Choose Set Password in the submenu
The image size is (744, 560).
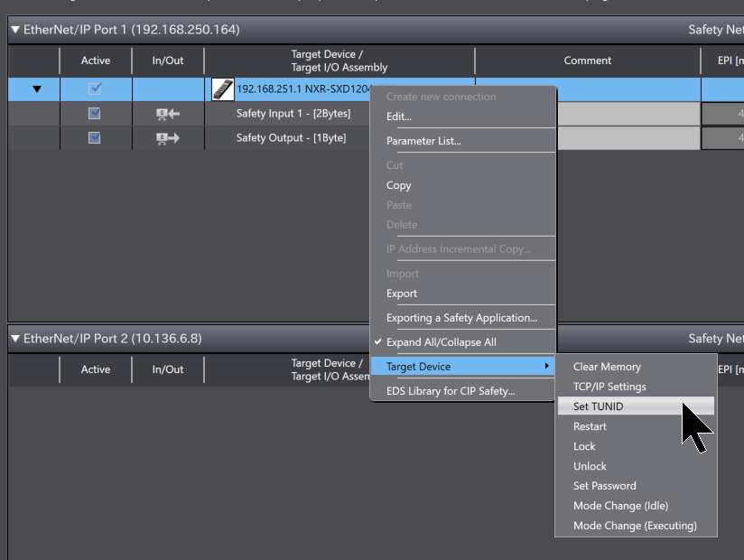(x=605, y=486)
